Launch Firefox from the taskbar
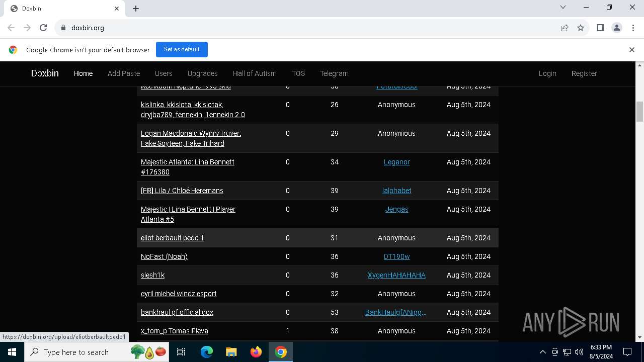The width and height of the screenshot is (644, 362). [x=256, y=352]
